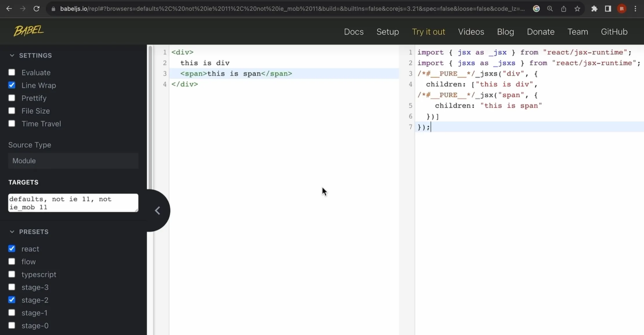Click the Babel logo icon
The image size is (644, 335).
[x=28, y=31]
